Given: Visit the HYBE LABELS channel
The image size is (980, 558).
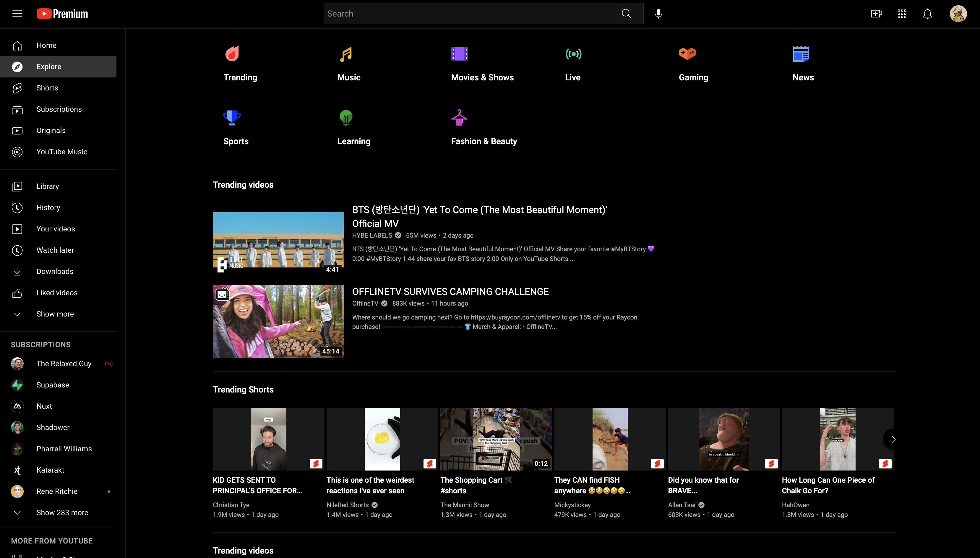Looking at the screenshot, I should pos(371,235).
